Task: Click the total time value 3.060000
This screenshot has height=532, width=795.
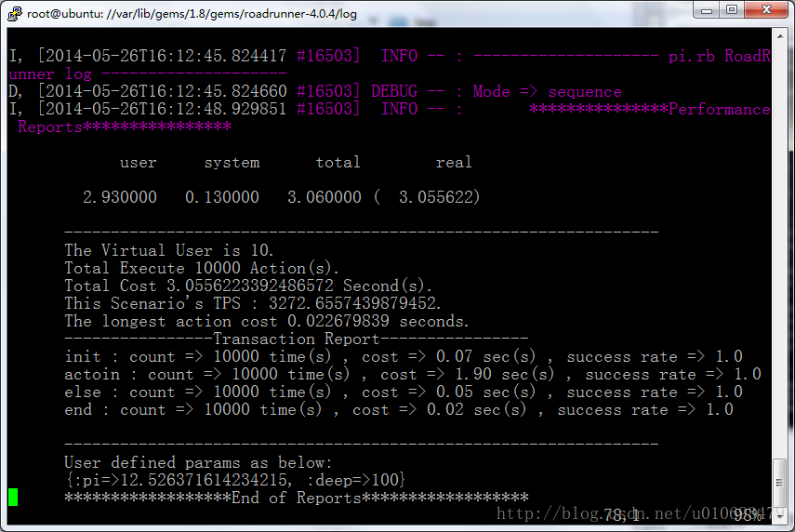Action: [x=325, y=197]
